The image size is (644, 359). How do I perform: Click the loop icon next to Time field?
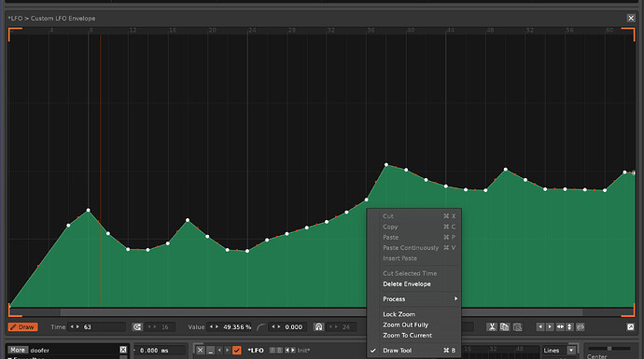(137, 327)
